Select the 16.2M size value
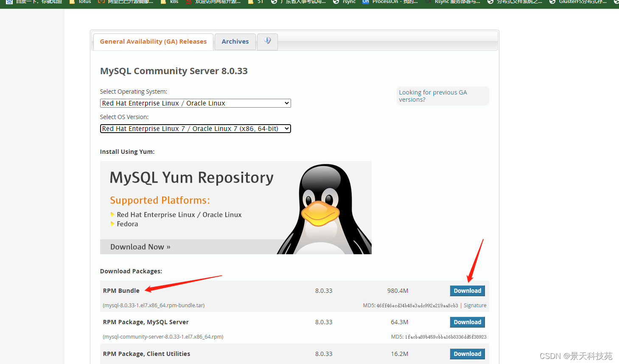 (399, 354)
